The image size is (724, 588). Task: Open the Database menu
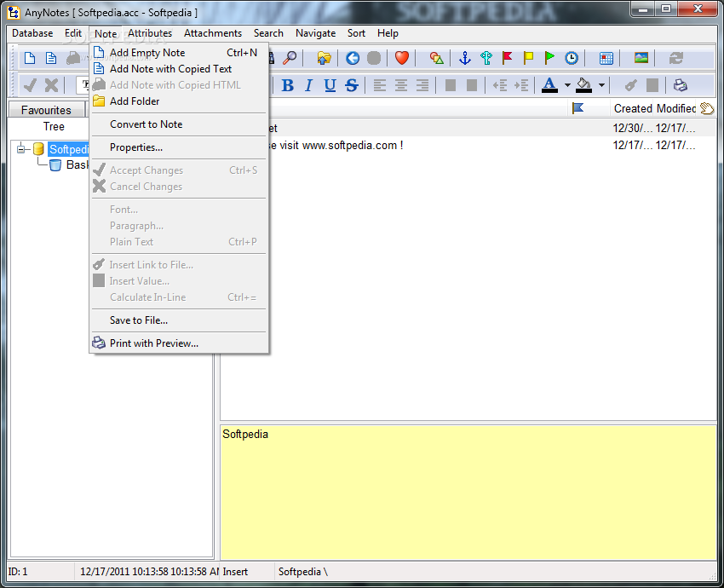[32, 33]
